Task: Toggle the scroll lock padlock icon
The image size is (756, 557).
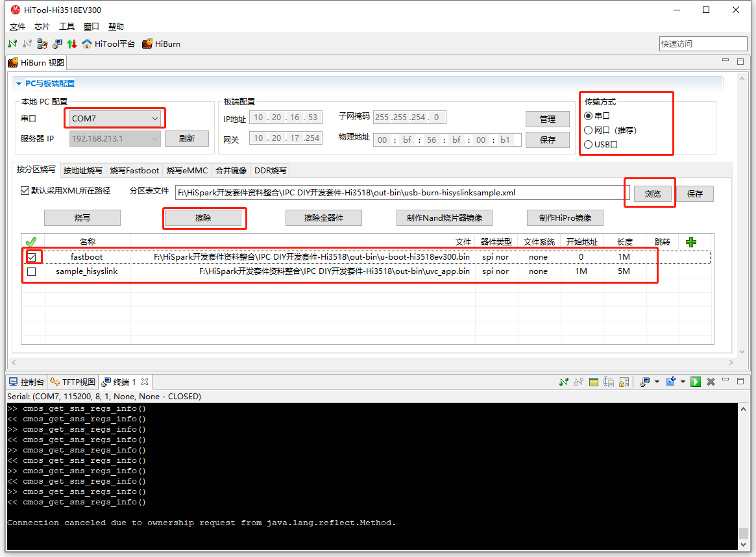Action: (624, 382)
